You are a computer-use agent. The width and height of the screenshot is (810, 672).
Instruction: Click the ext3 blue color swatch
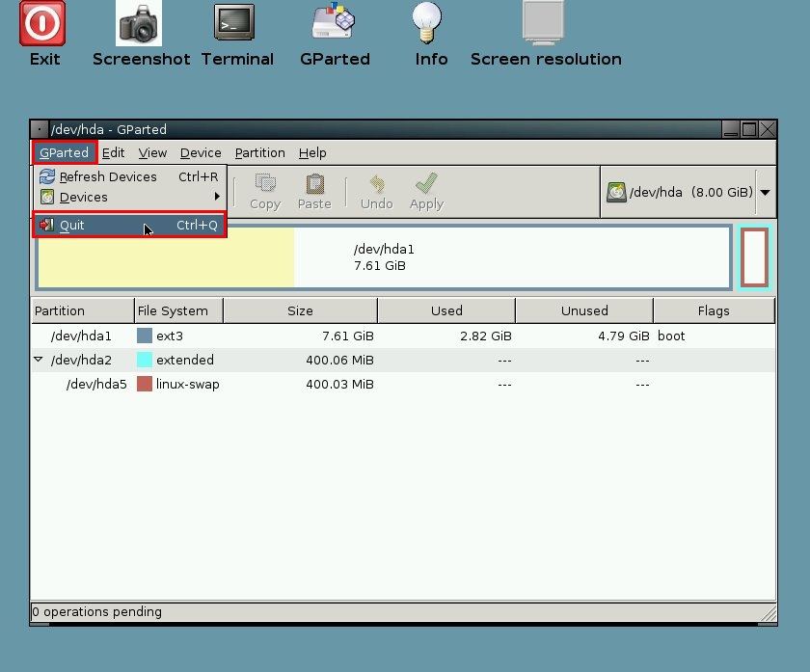145,336
